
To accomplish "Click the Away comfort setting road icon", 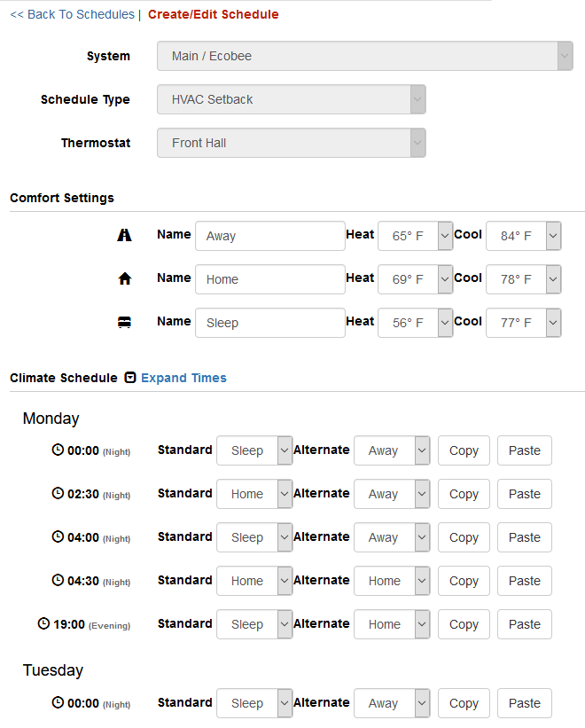I will pos(124,235).
